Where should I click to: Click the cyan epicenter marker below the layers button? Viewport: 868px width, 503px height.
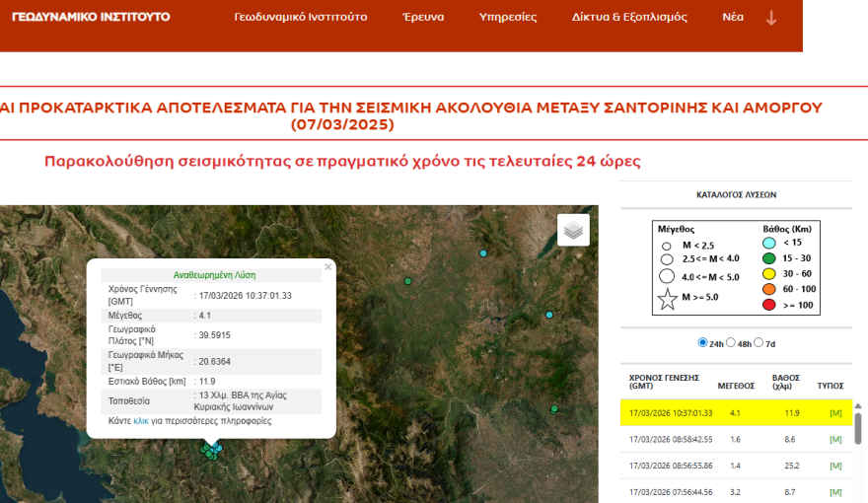click(x=549, y=315)
